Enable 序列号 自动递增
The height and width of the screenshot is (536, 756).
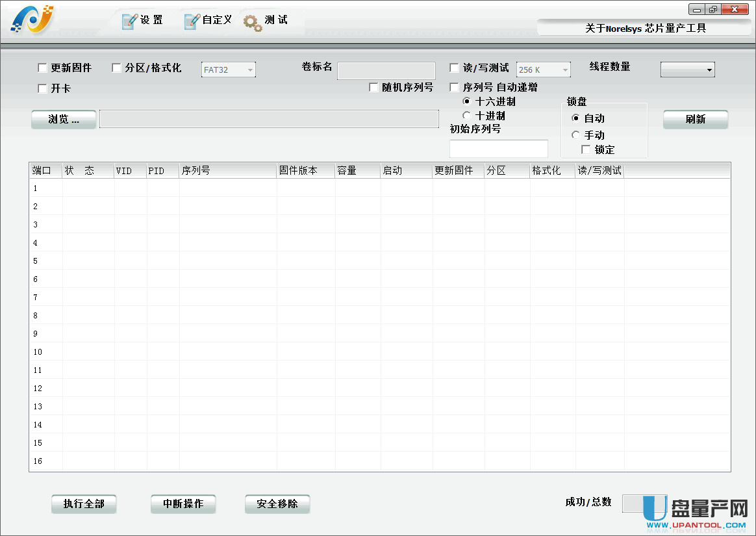tap(454, 86)
